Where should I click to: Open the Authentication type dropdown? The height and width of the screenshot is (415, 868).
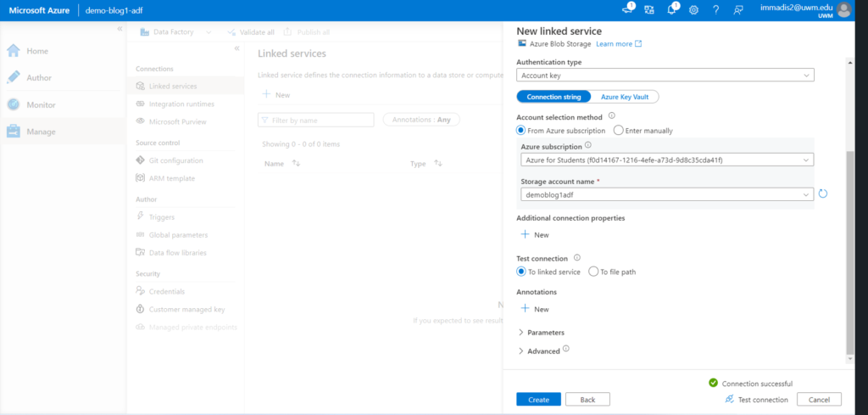(665, 75)
